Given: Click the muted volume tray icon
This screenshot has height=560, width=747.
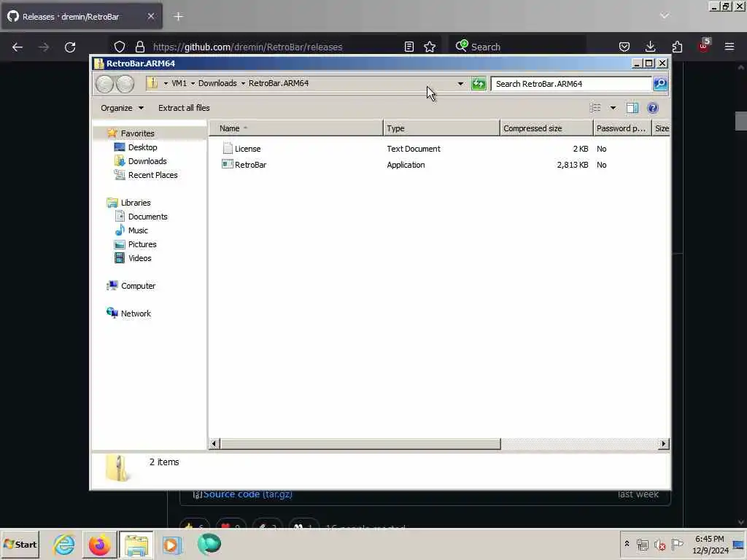Looking at the screenshot, I should click(x=659, y=544).
